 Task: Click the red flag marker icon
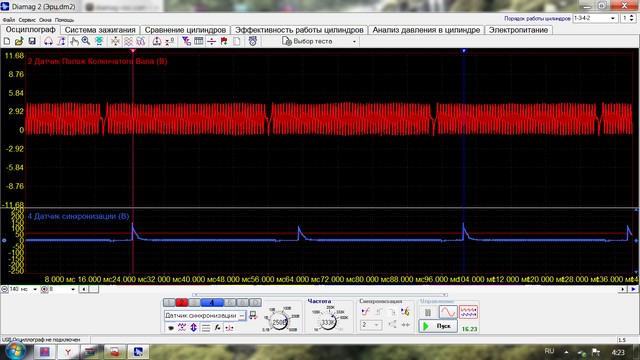click(x=224, y=41)
